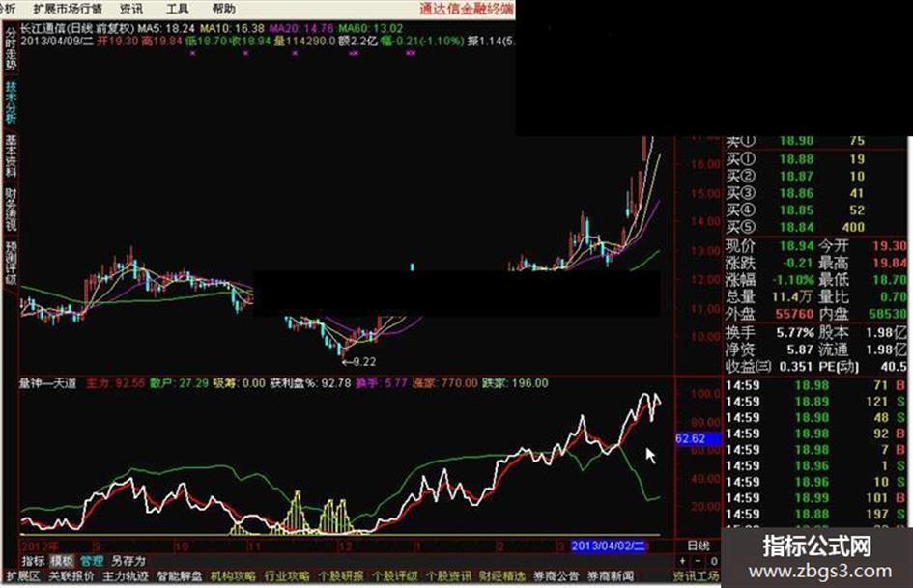Image resolution: width=913 pixels, height=588 pixels.
Task: Select the 模板 tab below the chart
Action: (61, 561)
